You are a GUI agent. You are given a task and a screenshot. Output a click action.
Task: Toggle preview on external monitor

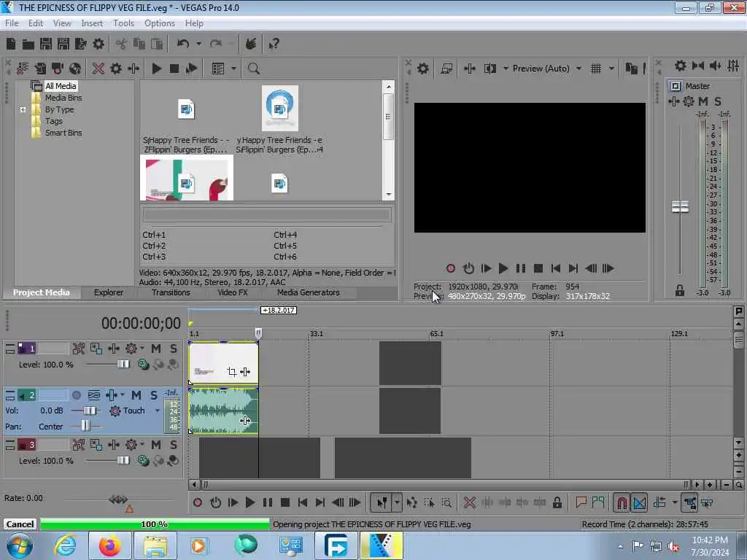[x=446, y=69]
